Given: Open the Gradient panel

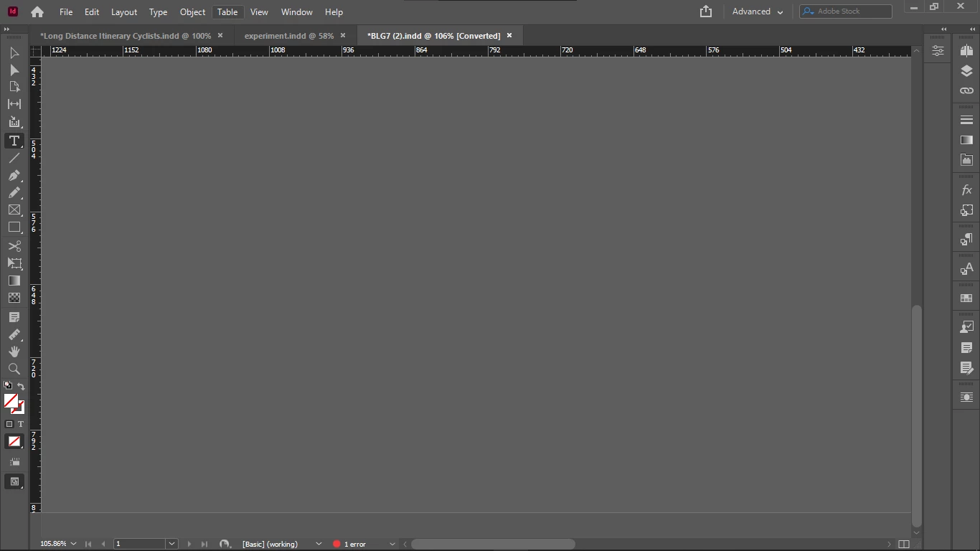Looking at the screenshot, I should pyautogui.click(x=966, y=140).
